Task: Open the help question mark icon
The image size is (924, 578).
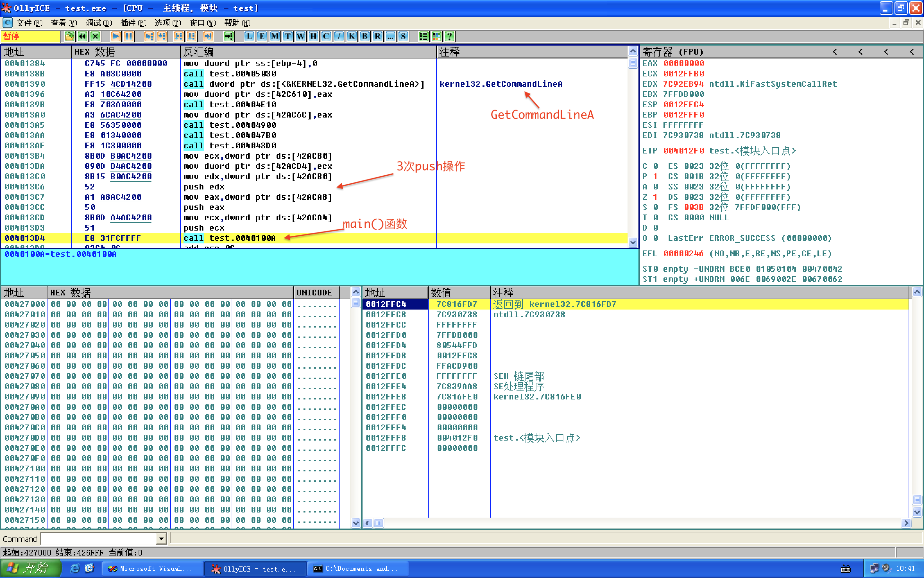Action: [x=449, y=36]
